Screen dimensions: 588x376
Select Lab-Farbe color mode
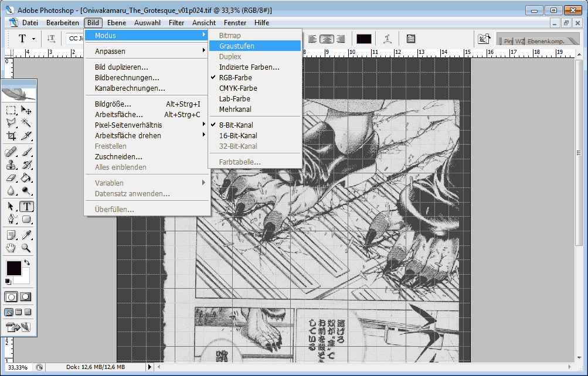click(x=255, y=99)
